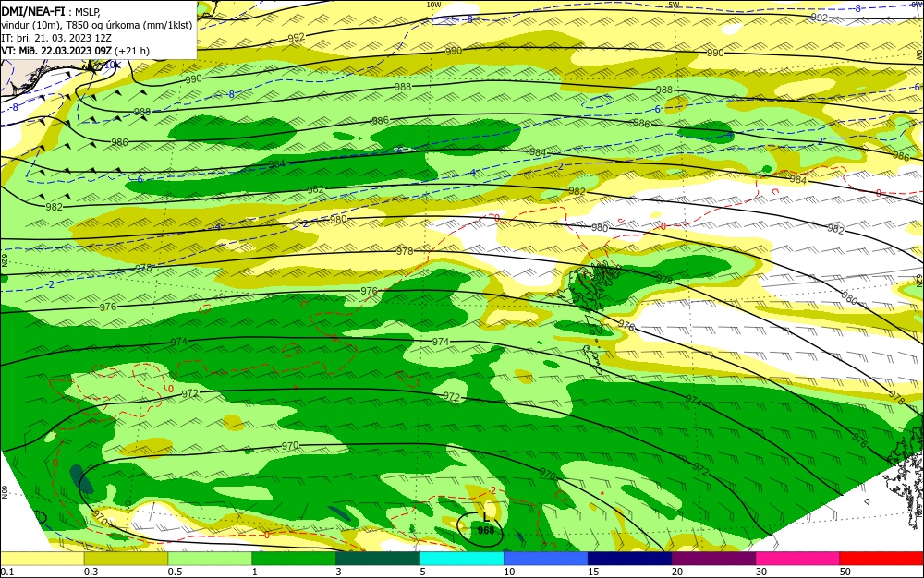
Task: Click legend value "30"
Action: [x=761, y=572]
